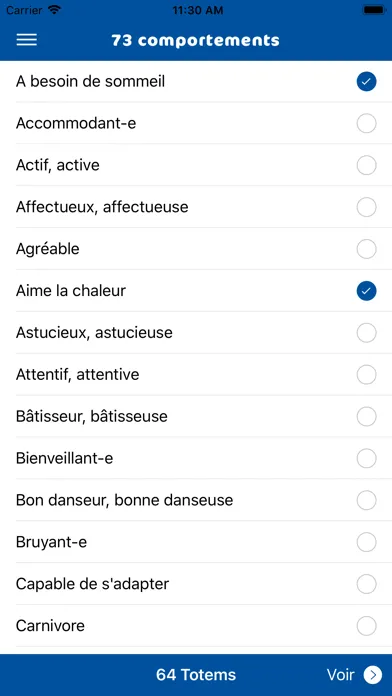Select the Bâtisseur, bâtisseuse circle

pyautogui.click(x=366, y=416)
